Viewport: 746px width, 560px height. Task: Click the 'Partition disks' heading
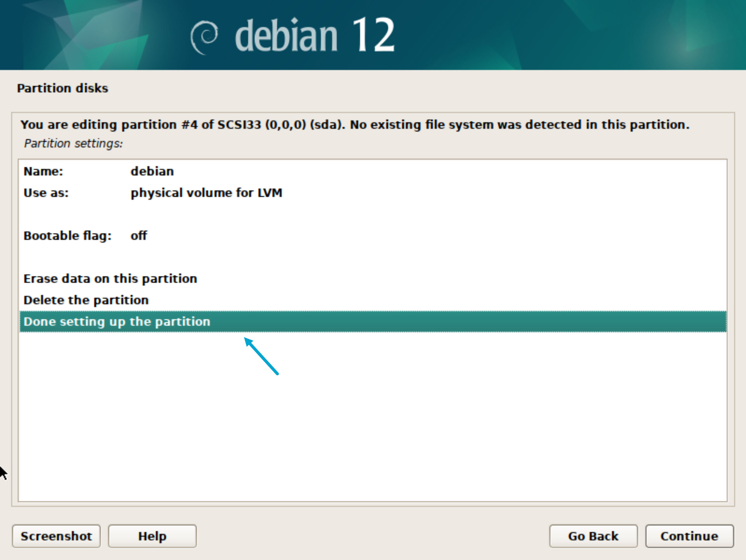[x=62, y=88]
